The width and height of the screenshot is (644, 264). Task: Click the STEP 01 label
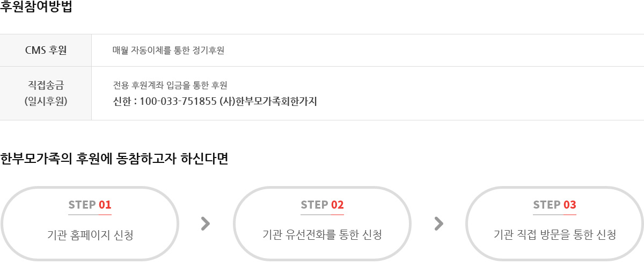(x=90, y=205)
